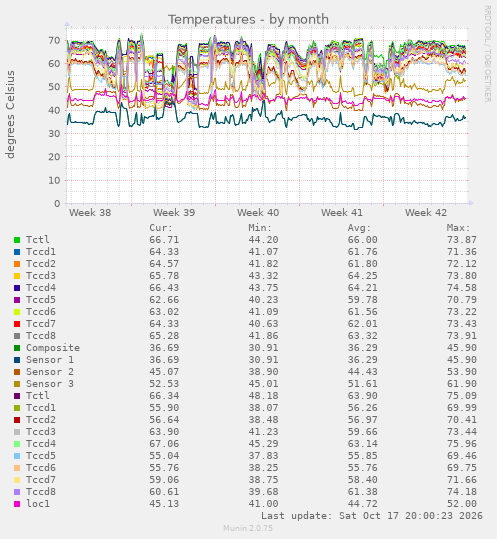Viewport: 497px width, 539px height.
Task: Click the average value 51.61
Action: pos(362,384)
